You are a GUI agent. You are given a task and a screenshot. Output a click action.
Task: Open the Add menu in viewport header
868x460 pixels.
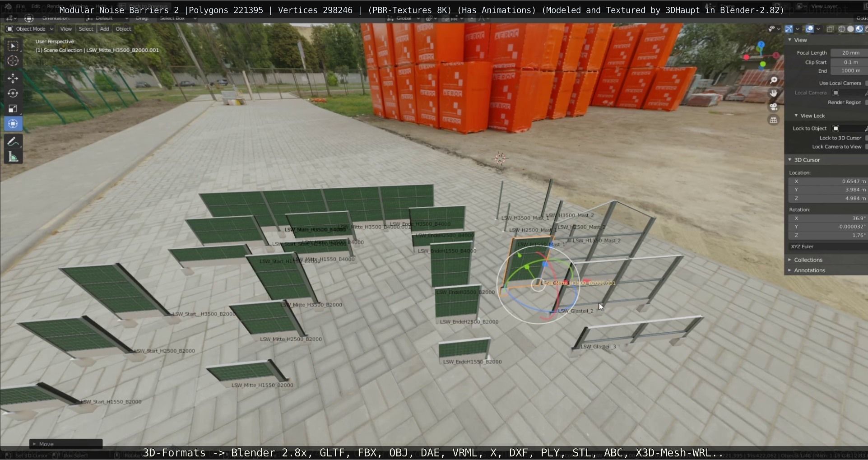pyautogui.click(x=105, y=29)
